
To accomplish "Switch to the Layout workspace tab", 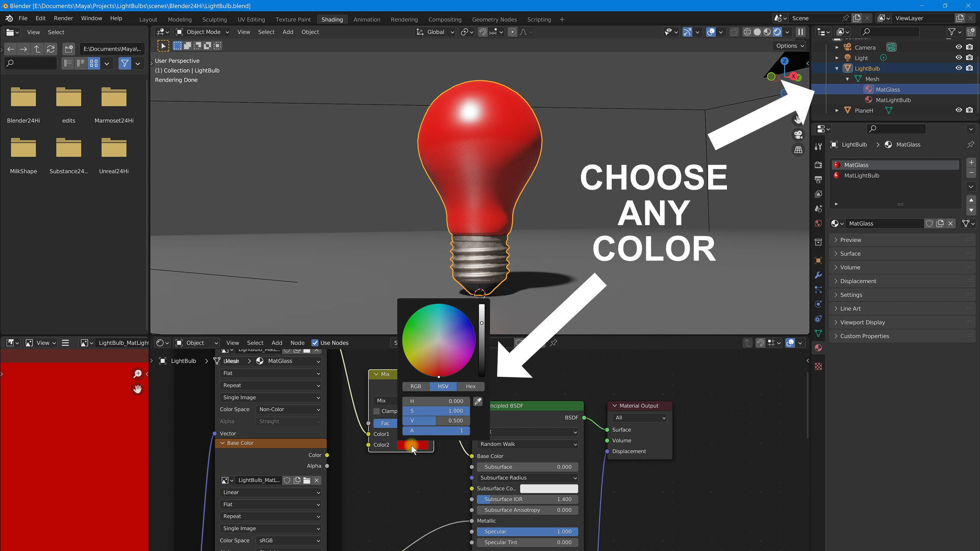I will click(x=148, y=20).
